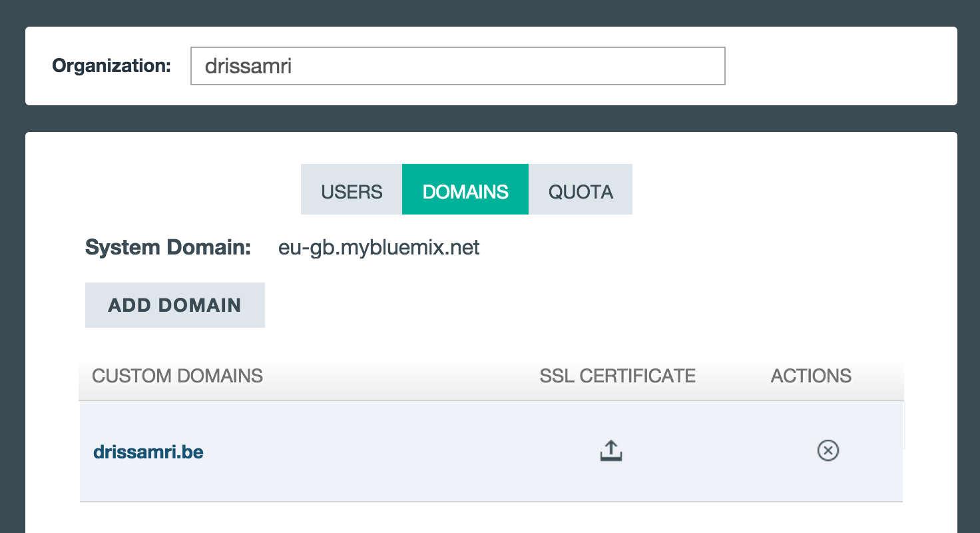Image resolution: width=980 pixels, height=533 pixels.
Task: Upload SSL certificate for drissamri.be
Action: pyautogui.click(x=611, y=451)
